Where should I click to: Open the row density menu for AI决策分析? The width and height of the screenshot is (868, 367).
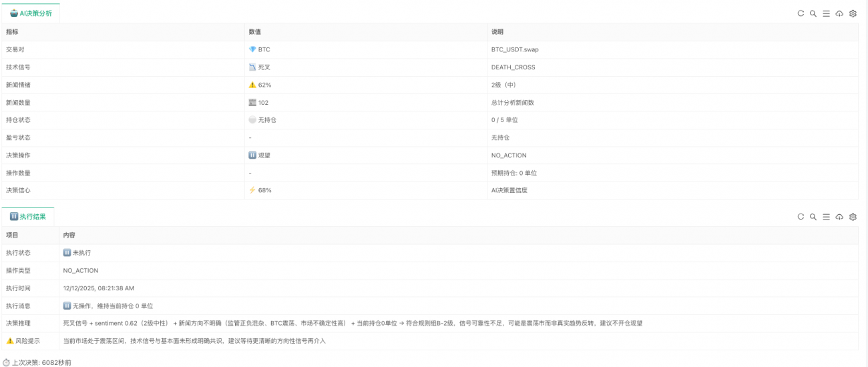coord(826,13)
